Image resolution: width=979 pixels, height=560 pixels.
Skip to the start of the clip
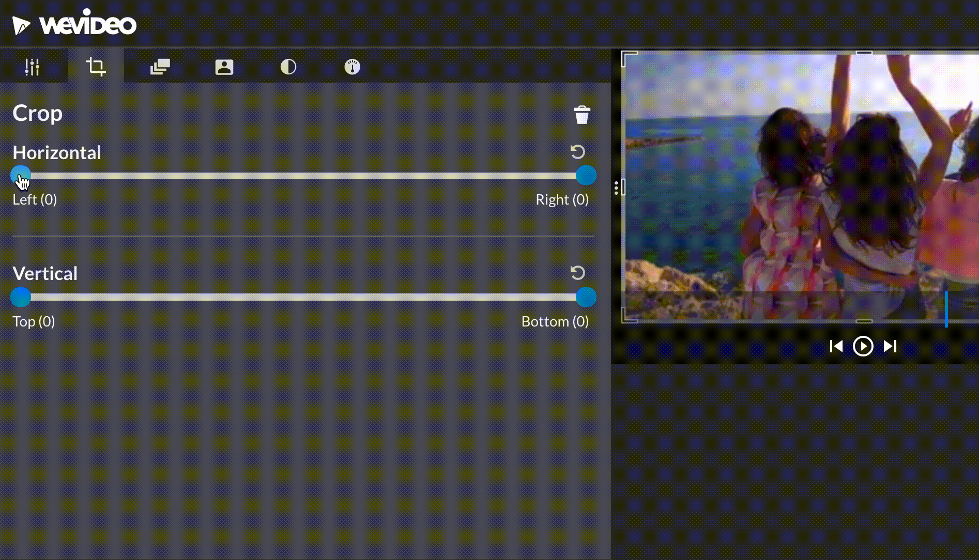pos(837,346)
